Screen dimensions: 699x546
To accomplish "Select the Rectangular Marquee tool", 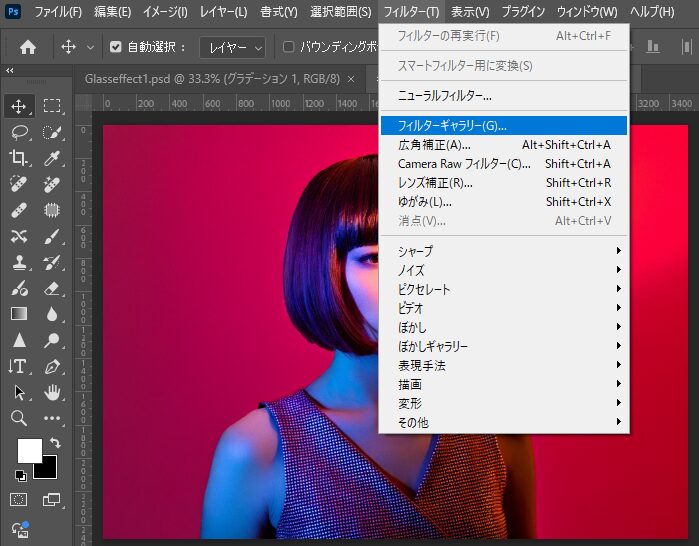I will pos(52,107).
